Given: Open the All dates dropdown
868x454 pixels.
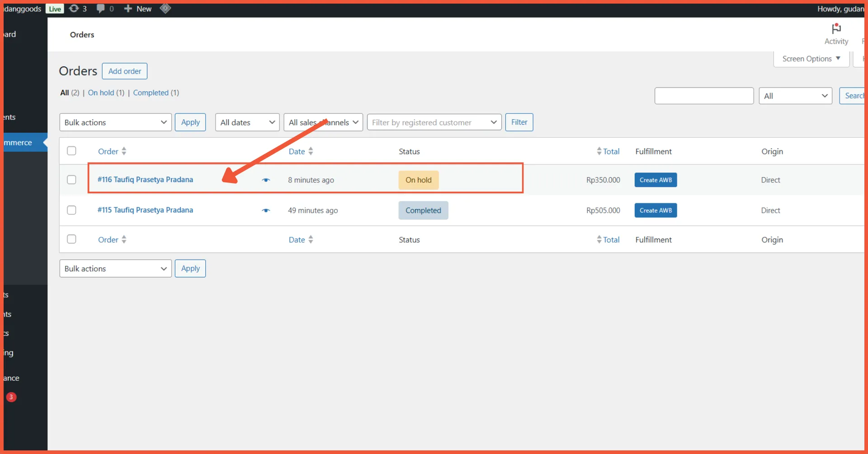Looking at the screenshot, I should pos(247,122).
